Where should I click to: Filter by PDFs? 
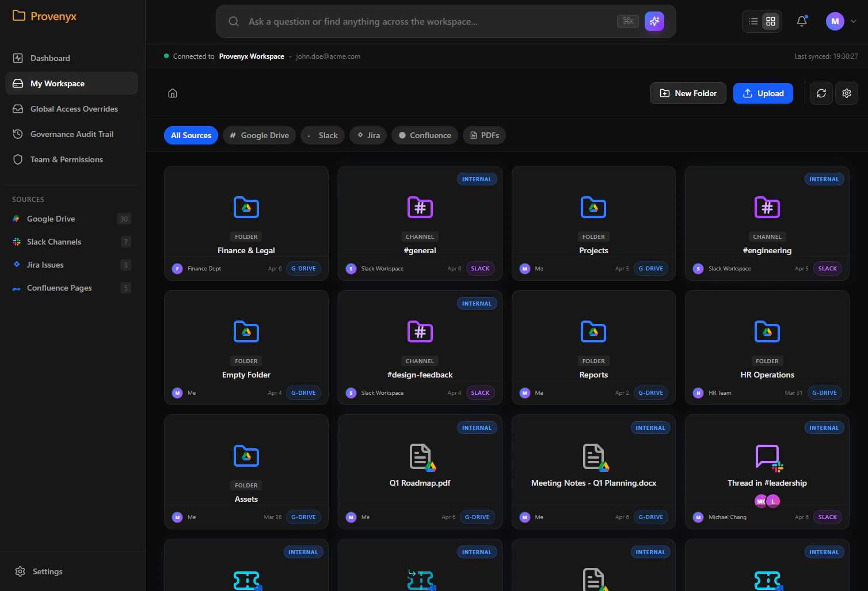pyautogui.click(x=484, y=135)
